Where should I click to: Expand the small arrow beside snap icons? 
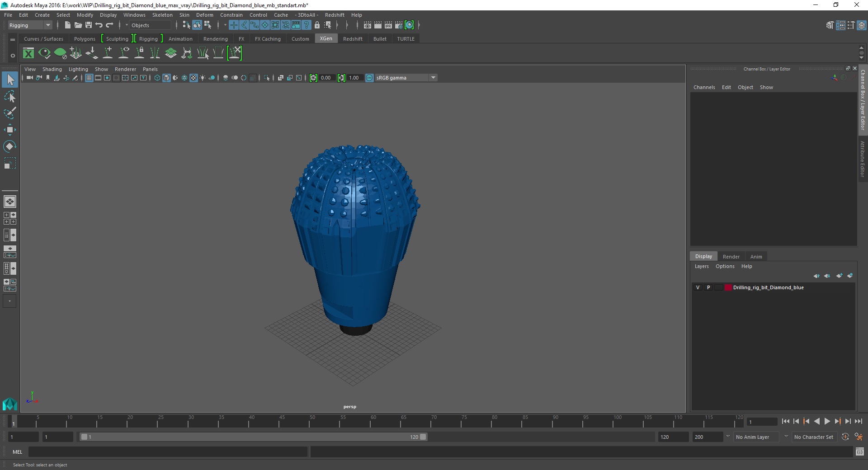pos(225,25)
